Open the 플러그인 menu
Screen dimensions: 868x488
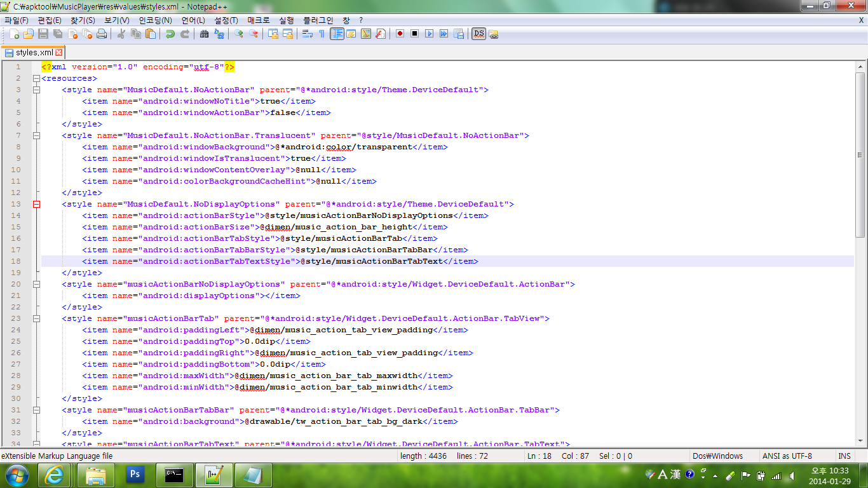(317, 20)
